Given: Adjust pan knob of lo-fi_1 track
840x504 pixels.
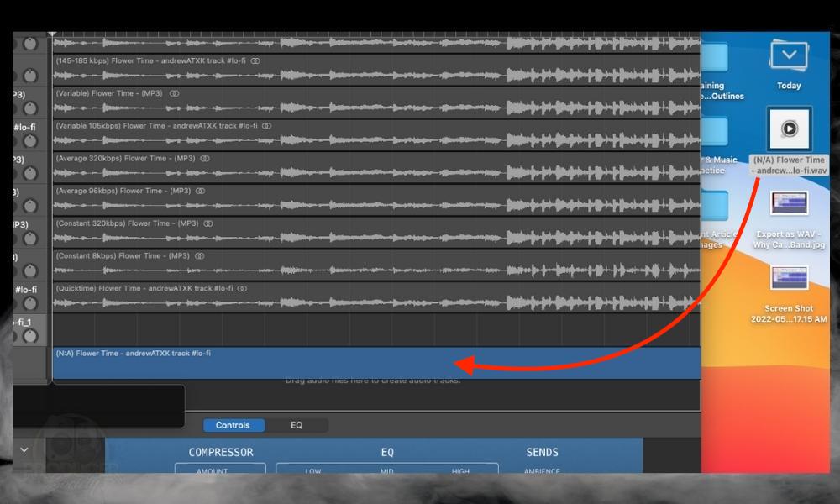Looking at the screenshot, I should point(30,336).
